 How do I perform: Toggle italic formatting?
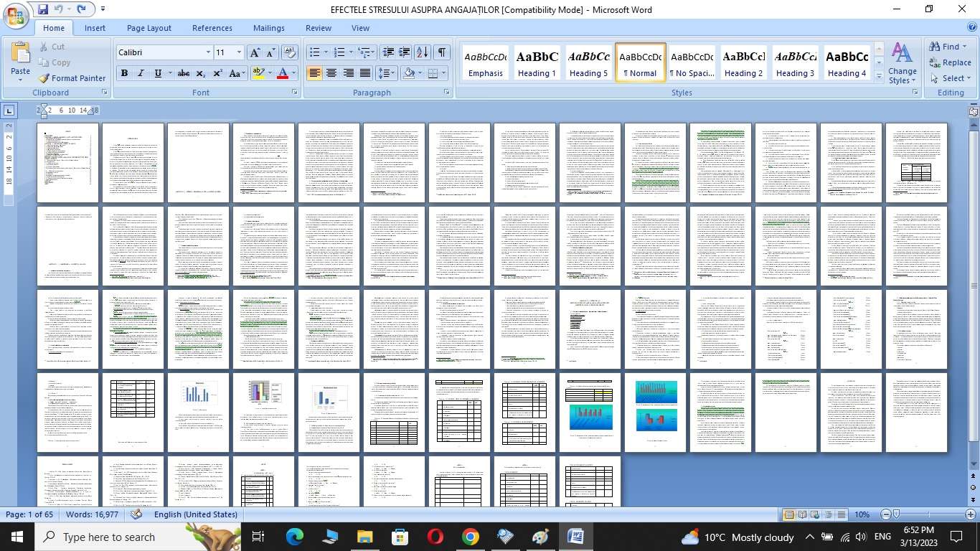point(141,73)
